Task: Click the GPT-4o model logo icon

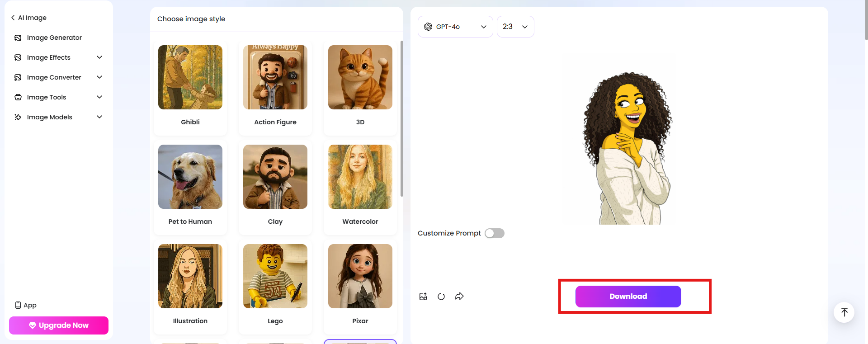Action: coord(428,27)
